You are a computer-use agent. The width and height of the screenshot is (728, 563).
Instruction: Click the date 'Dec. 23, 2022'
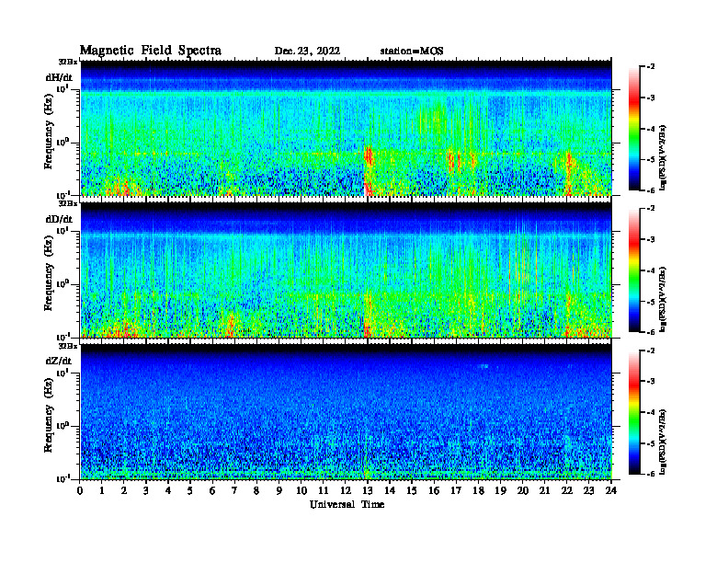(x=307, y=52)
